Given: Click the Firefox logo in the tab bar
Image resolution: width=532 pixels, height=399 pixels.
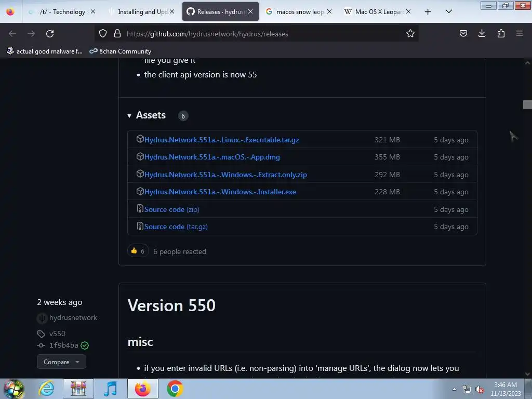Looking at the screenshot, I should click(x=10, y=11).
